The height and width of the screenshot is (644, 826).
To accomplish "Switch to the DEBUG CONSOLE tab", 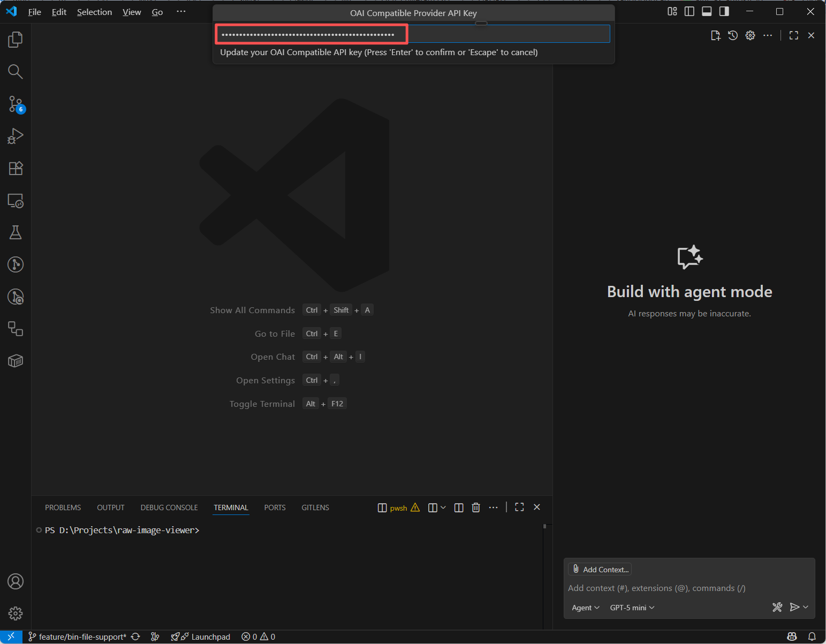I will coord(169,507).
